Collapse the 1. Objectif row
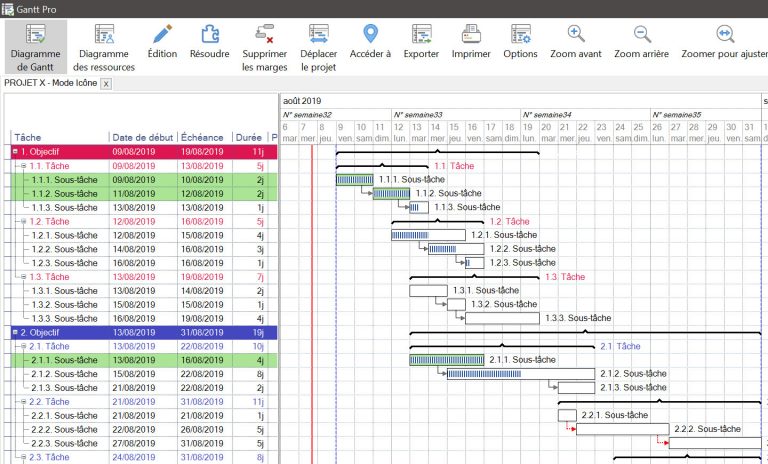Image resolution: width=768 pixels, height=464 pixels. (x=15, y=151)
